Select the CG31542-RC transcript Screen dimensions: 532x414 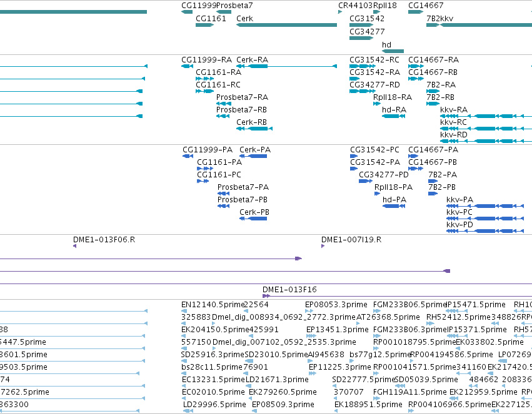[363, 66]
